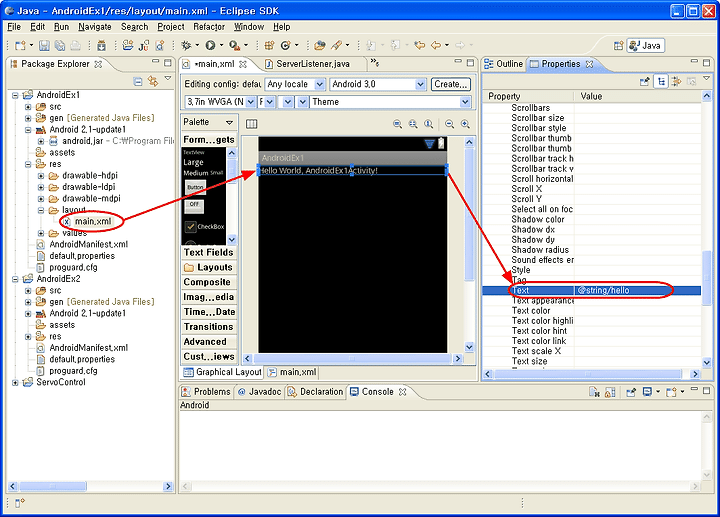This screenshot has width=720, height=517.
Task: Click Pin to Selection in Properties
Action: click(x=645, y=82)
